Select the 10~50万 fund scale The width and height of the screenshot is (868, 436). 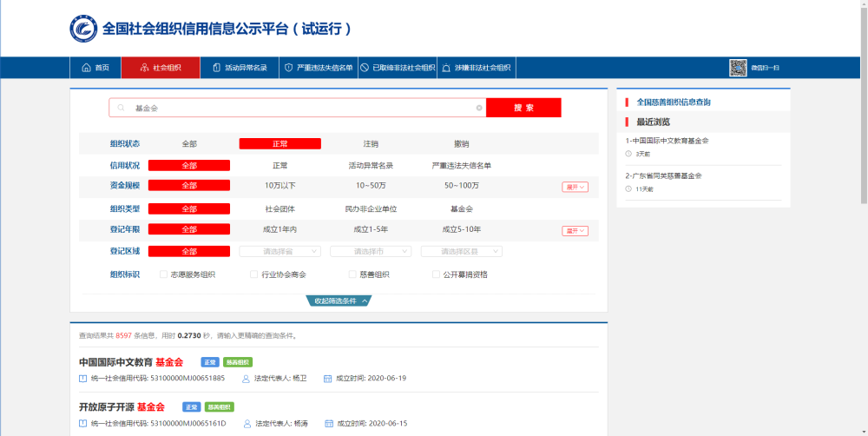(x=371, y=185)
